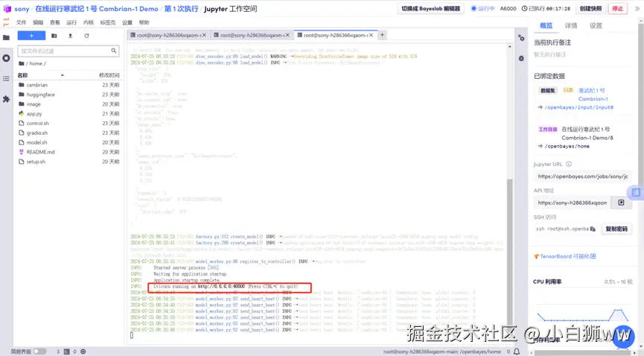The width and height of the screenshot is (644, 356).
Task: Select the README.md file
Action: (40, 152)
